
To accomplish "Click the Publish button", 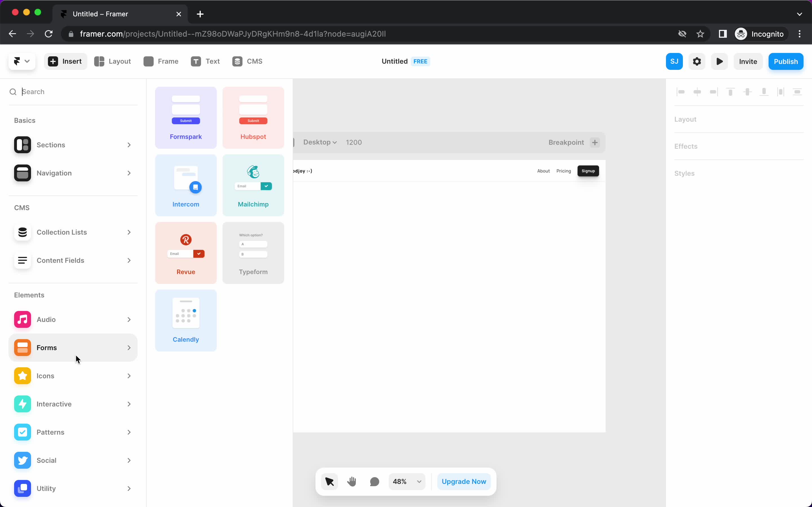I will click(786, 61).
